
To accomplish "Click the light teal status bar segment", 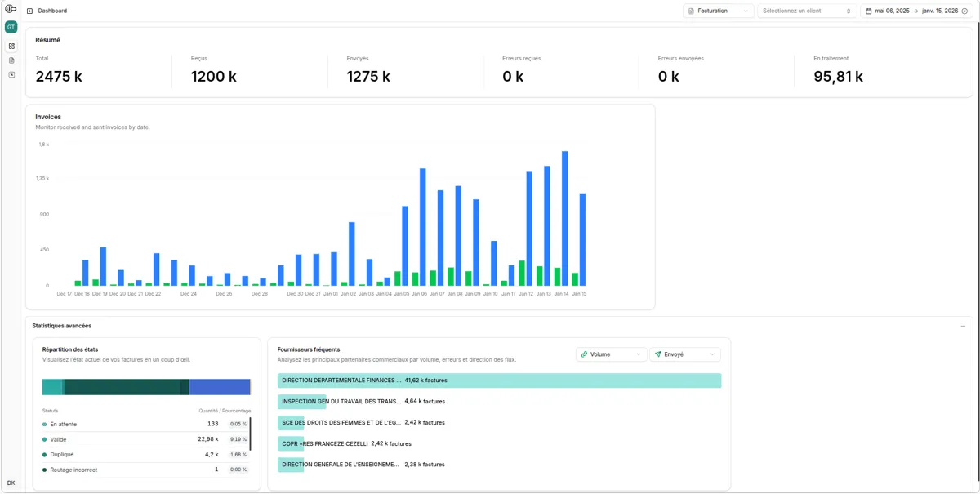I will point(51,387).
